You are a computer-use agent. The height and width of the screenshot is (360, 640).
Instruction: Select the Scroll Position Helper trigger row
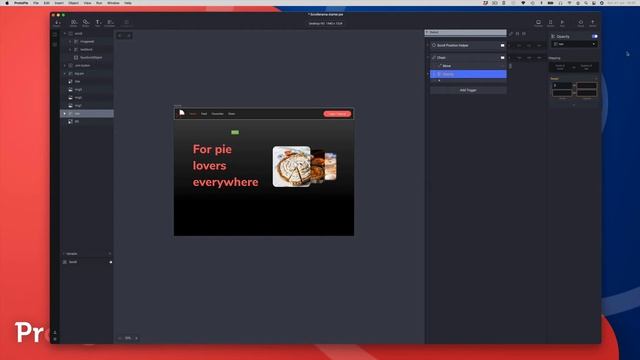468,45
